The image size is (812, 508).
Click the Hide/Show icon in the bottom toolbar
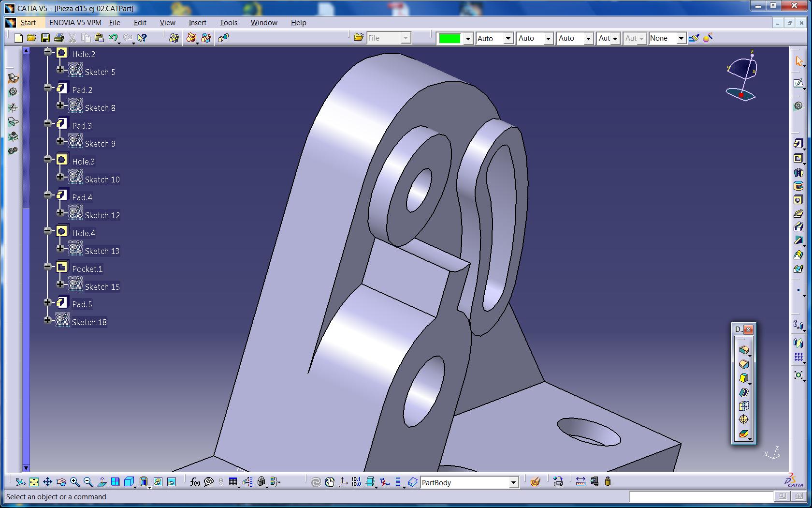pos(158,482)
